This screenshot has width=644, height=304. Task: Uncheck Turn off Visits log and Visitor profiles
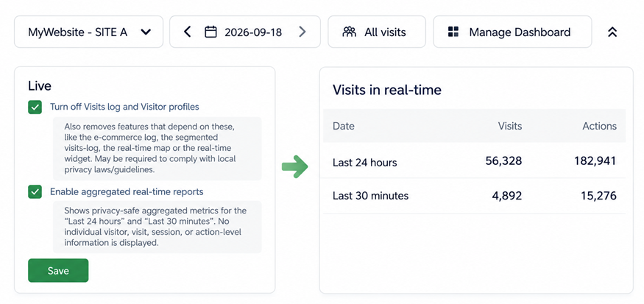35,107
